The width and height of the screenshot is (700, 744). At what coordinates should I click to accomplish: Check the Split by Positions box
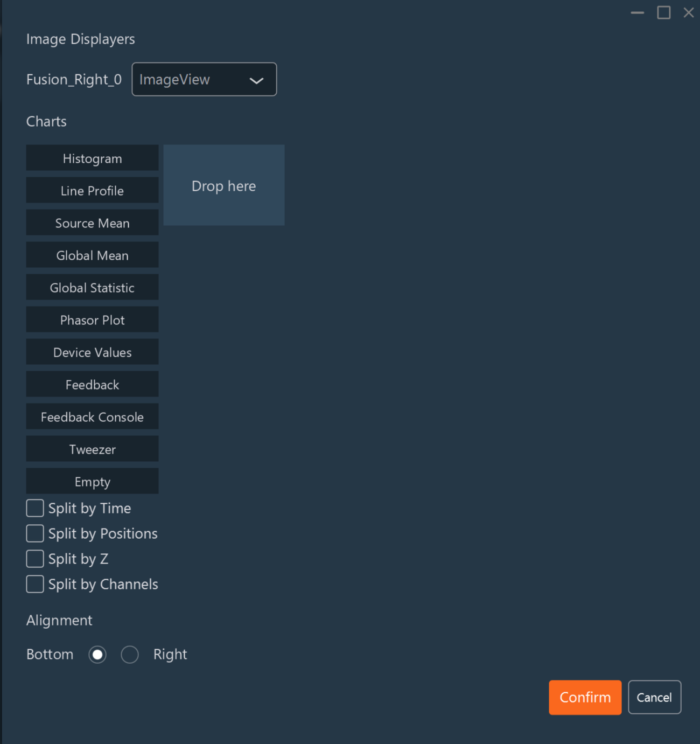(x=35, y=533)
